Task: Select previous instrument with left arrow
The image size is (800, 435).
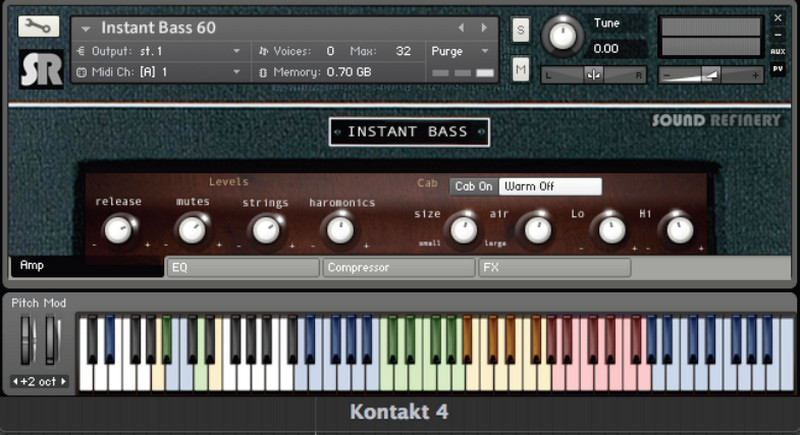Action: [461, 28]
